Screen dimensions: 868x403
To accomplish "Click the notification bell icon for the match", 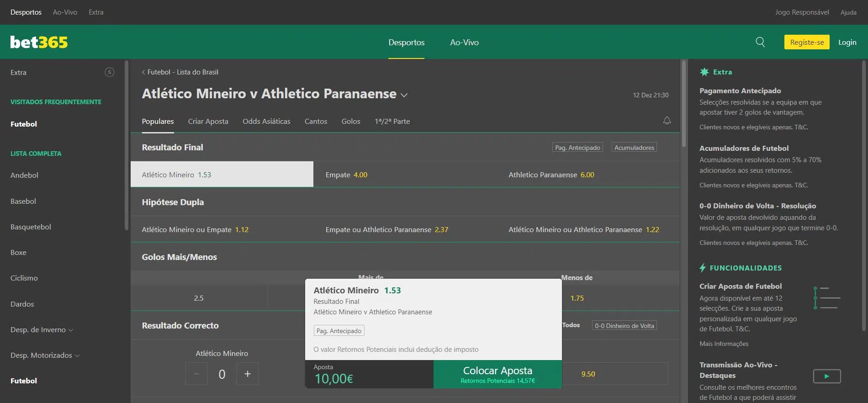I will [667, 121].
